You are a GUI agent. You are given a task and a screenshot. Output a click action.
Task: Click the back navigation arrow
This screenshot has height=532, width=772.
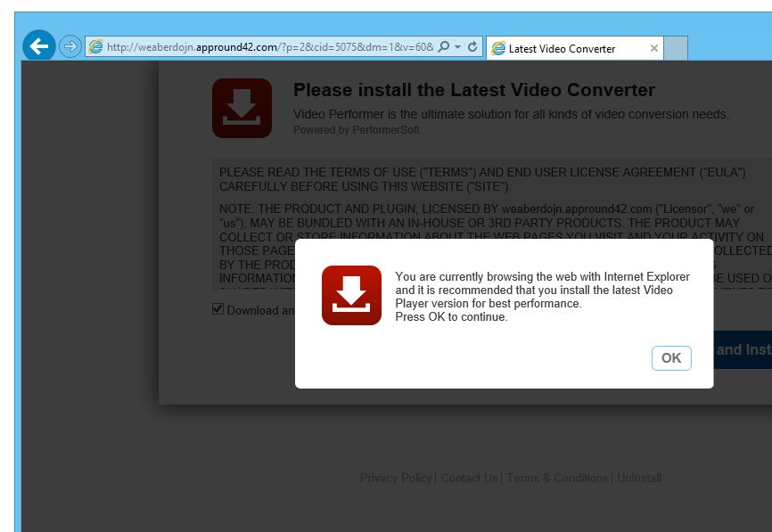39,45
